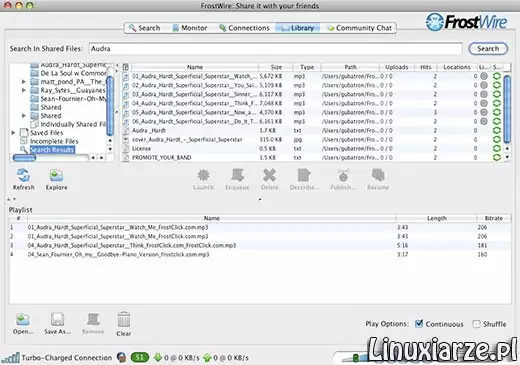
Task: Click the signal bars connection status icon
Action: pos(10,358)
